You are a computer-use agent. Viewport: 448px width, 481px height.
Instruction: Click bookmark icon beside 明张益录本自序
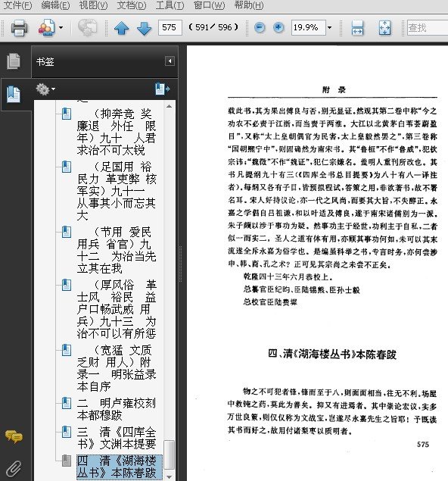pos(67,350)
